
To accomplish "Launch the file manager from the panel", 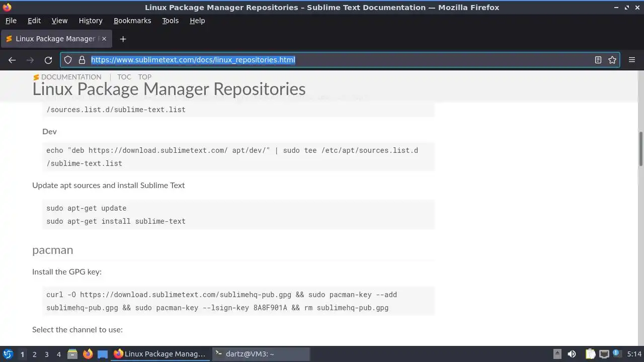I will coord(72,354).
